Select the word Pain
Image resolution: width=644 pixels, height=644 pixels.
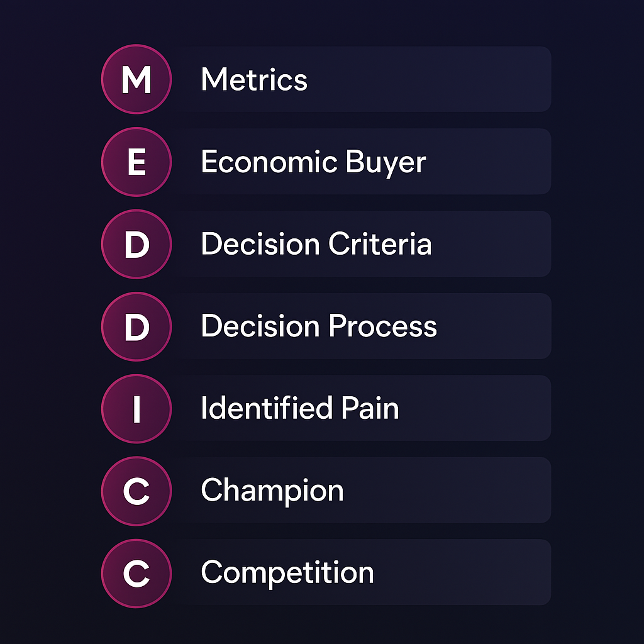(370, 408)
